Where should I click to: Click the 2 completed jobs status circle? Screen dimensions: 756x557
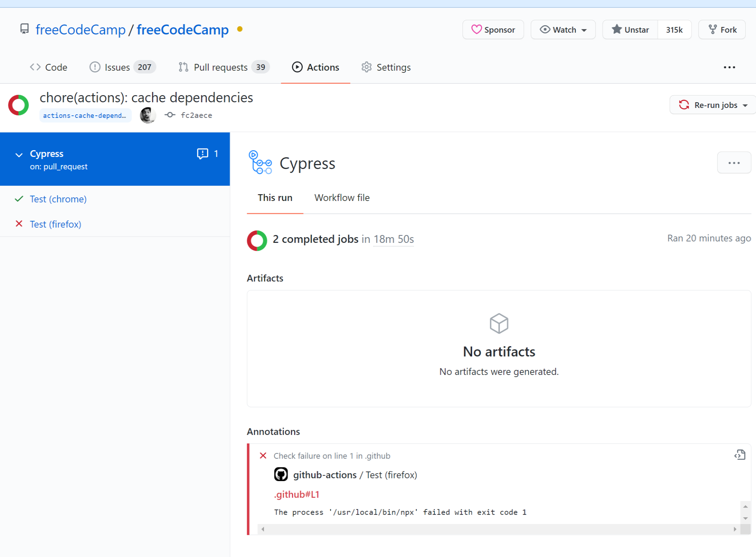[x=256, y=240]
